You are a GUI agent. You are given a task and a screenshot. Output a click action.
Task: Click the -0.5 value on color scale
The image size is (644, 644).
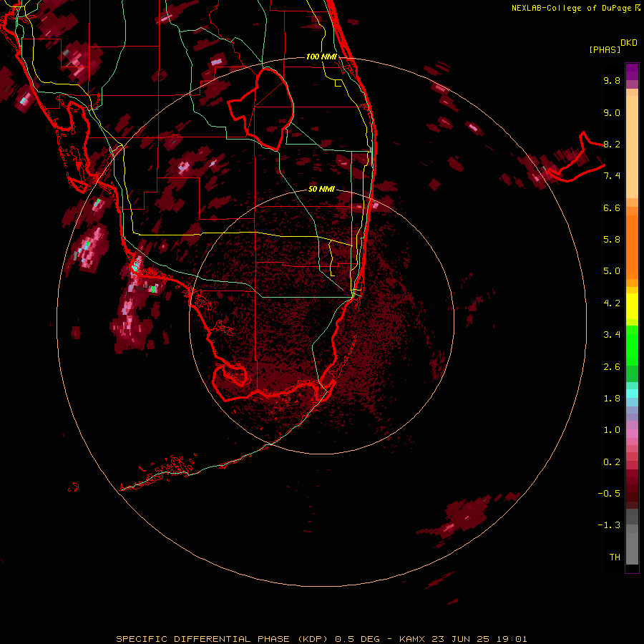609,494
